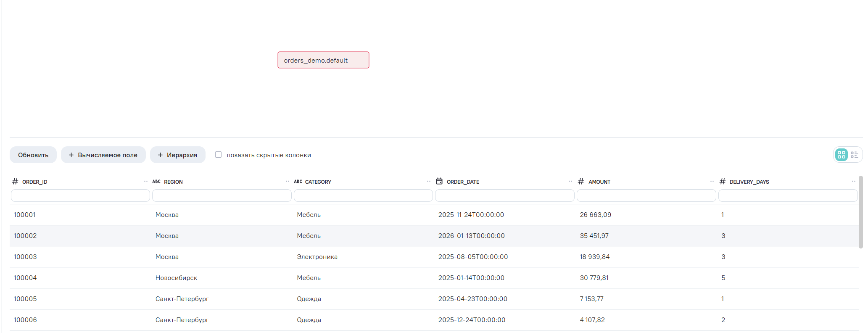The image size is (868, 333).
Task: Click the ORDER_DATE column header label
Action: coord(463,182)
